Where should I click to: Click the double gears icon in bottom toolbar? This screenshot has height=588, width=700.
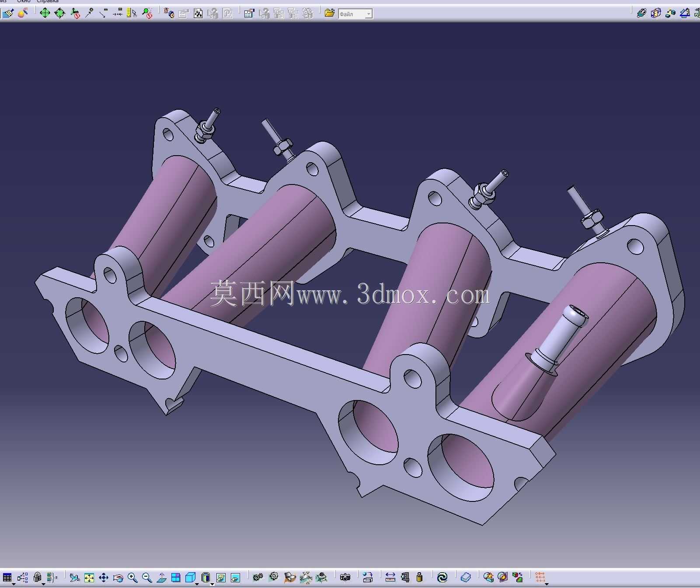tap(258, 578)
